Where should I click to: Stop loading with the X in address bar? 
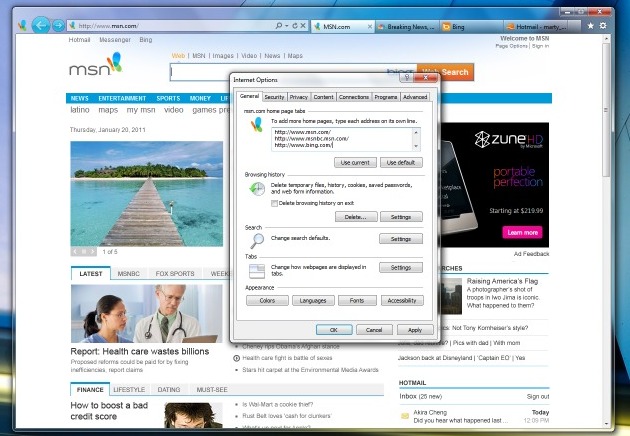tap(303, 26)
